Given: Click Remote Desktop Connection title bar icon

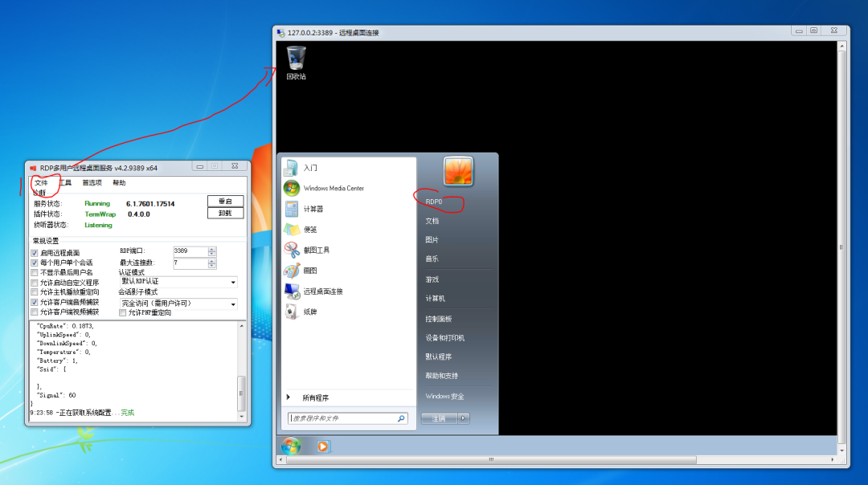Looking at the screenshot, I should 280,33.
